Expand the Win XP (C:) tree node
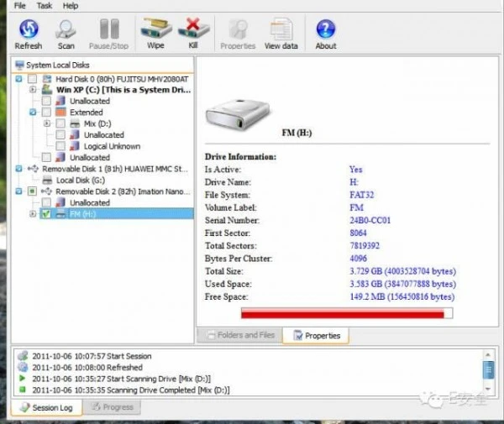This screenshot has height=424, width=504. click(x=33, y=90)
